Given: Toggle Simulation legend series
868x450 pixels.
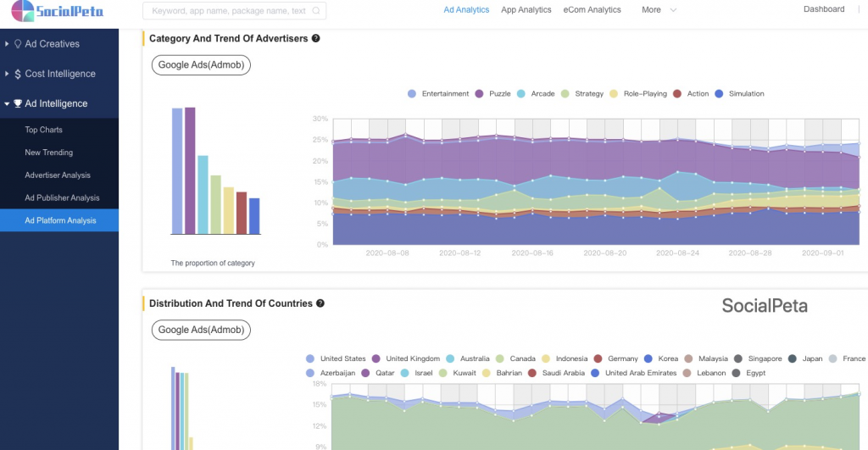Looking at the screenshot, I should 739,93.
